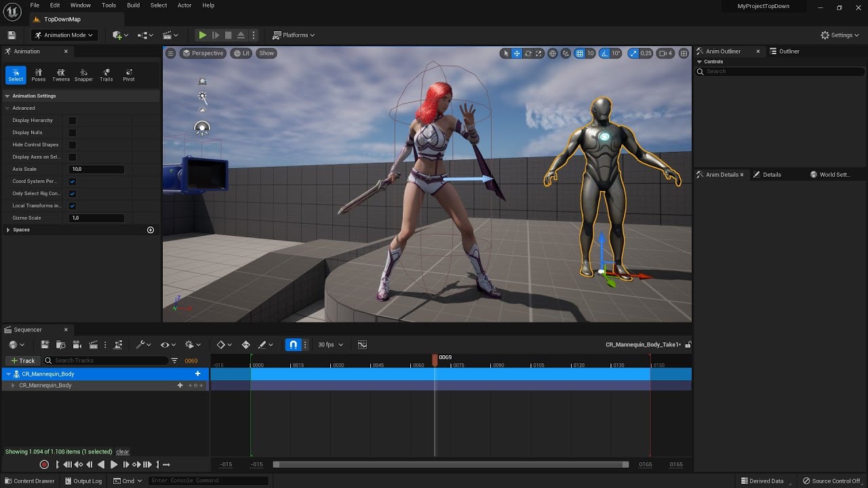Play the sequence in reverse

coord(102,464)
